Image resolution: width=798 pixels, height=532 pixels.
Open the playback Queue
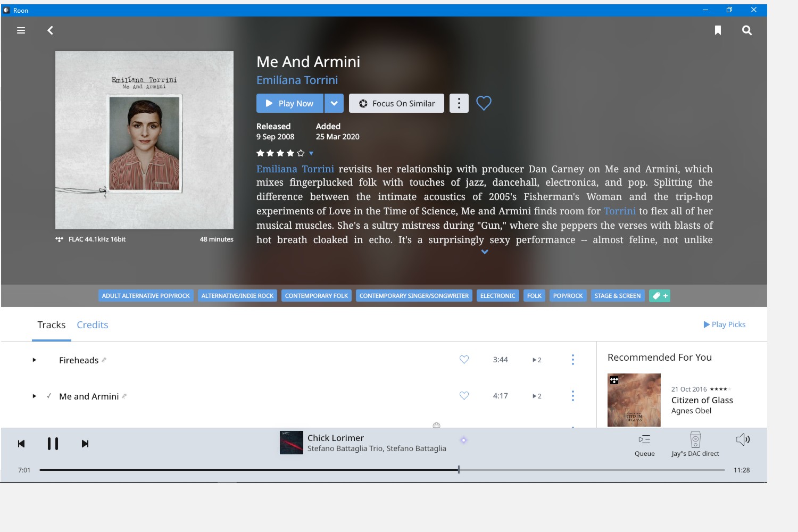[644, 445]
